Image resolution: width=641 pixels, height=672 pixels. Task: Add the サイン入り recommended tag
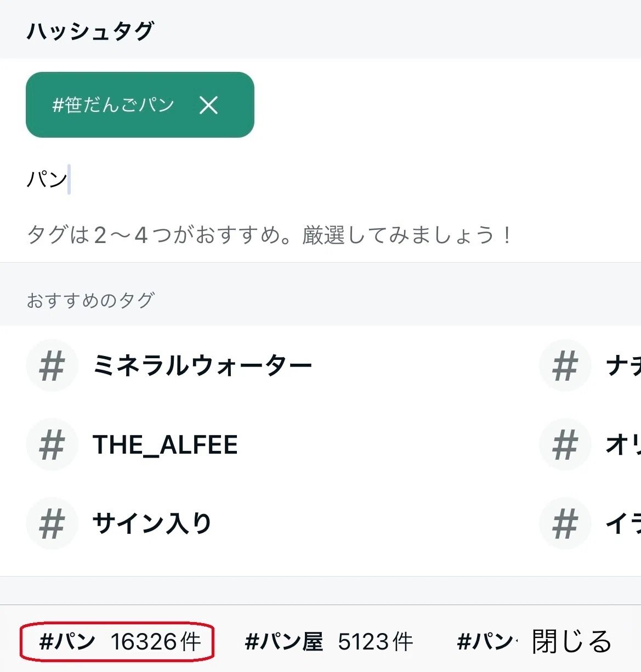[x=152, y=523]
